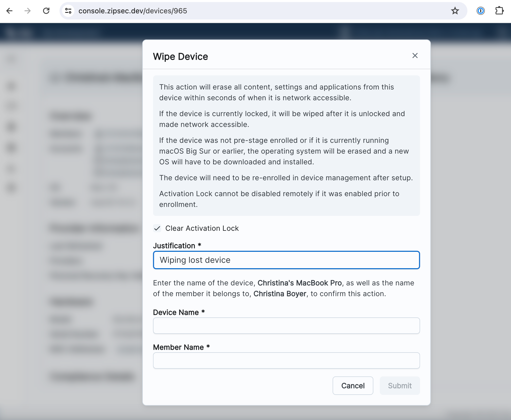
Task: Uncheck the Clear Activation Lock checkbox
Action: coord(157,228)
